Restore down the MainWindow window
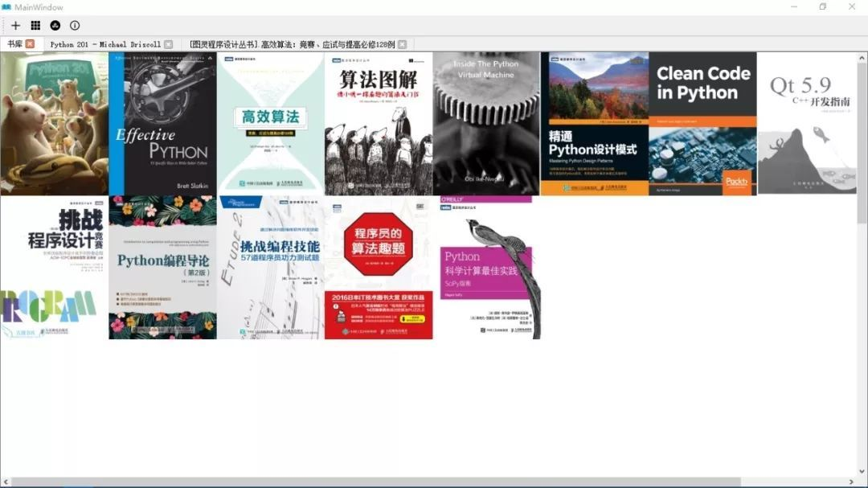This screenshot has height=488, width=868. pyautogui.click(x=823, y=6)
